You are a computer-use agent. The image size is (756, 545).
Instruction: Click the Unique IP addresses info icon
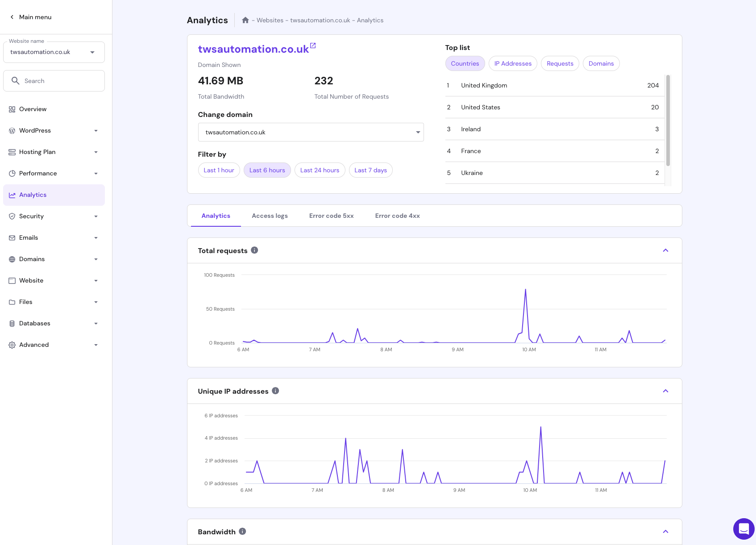[275, 391]
